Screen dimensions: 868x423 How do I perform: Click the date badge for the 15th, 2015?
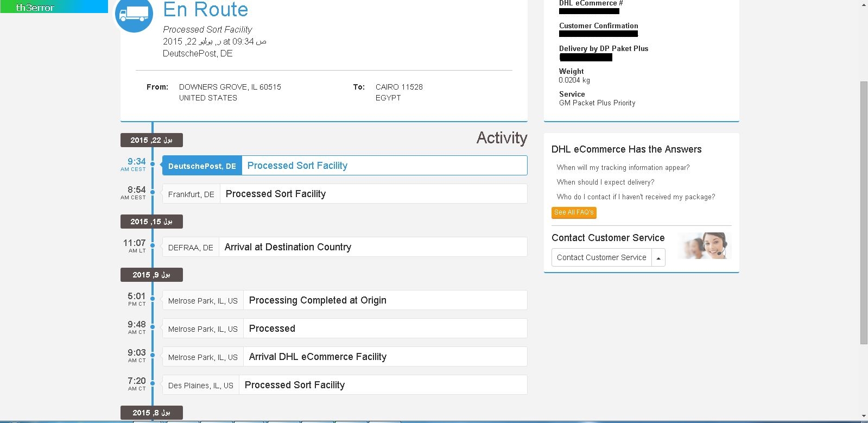pos(151,222)
